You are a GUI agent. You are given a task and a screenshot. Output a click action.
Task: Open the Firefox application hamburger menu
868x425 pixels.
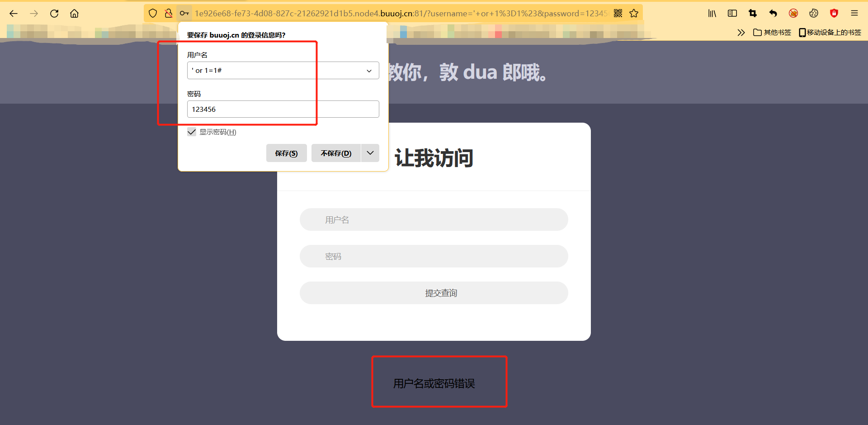(x=854, y=13)
